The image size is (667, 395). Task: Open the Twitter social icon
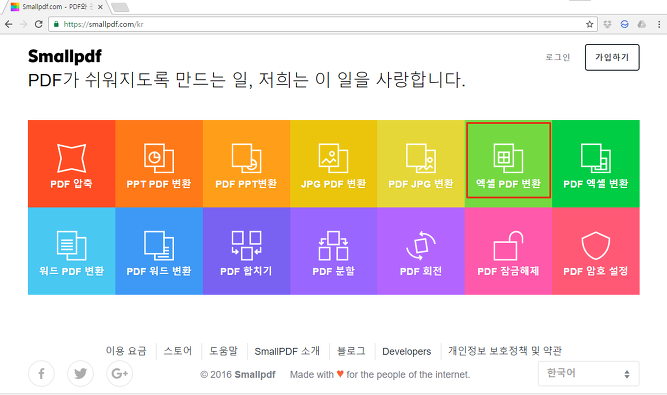tap(80, 374)
